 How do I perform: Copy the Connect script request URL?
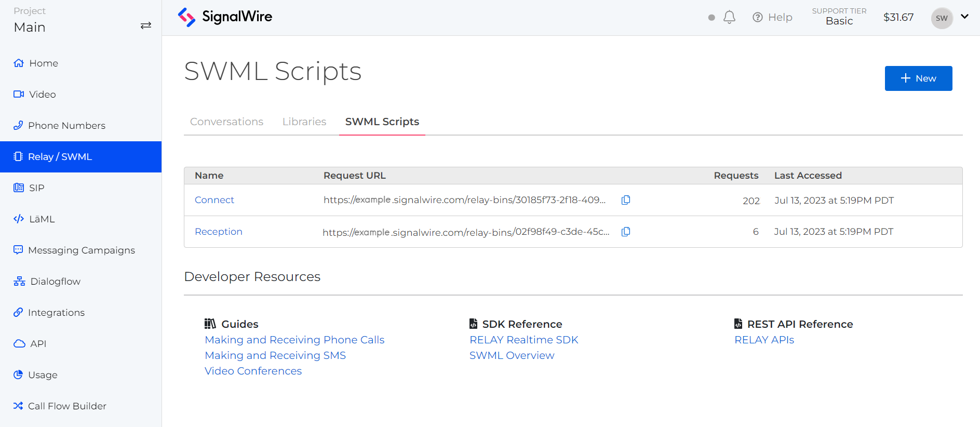point(626,200)
